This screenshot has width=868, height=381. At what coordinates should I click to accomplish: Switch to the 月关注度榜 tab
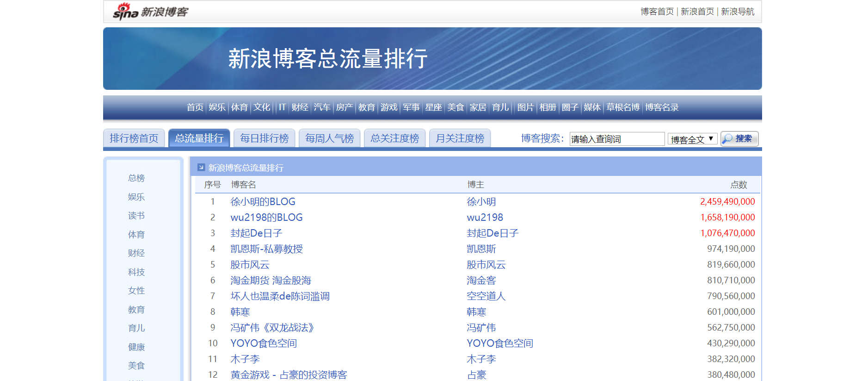[460, 138]
